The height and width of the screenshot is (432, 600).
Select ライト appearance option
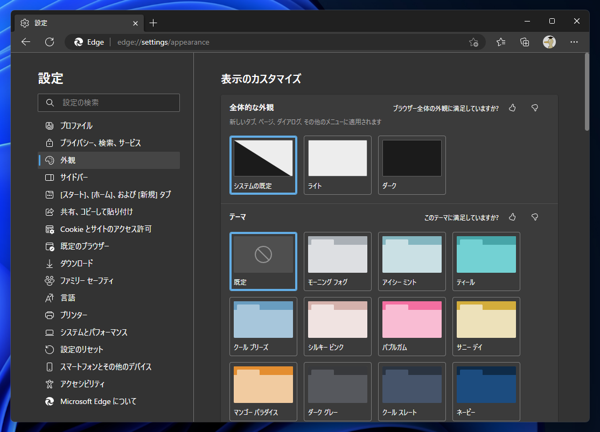click(x=338, y=165)
